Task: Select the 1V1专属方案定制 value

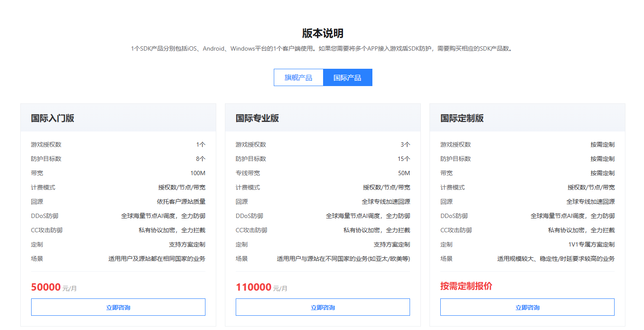Action: 591,245
